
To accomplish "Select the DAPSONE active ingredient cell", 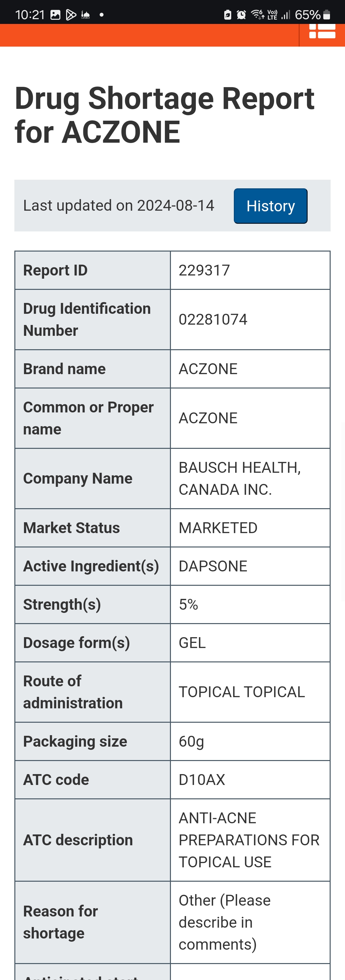I will tap(250, 566).
